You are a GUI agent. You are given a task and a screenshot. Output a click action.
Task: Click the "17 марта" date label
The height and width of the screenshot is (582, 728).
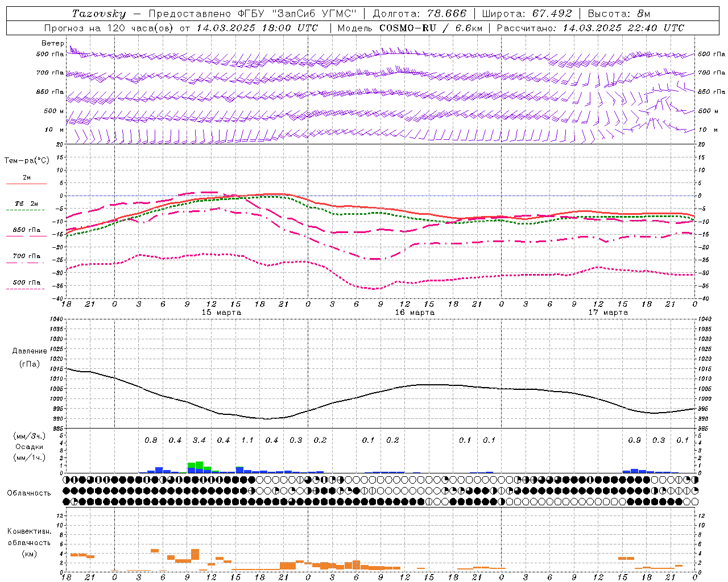tap(608, 313)
